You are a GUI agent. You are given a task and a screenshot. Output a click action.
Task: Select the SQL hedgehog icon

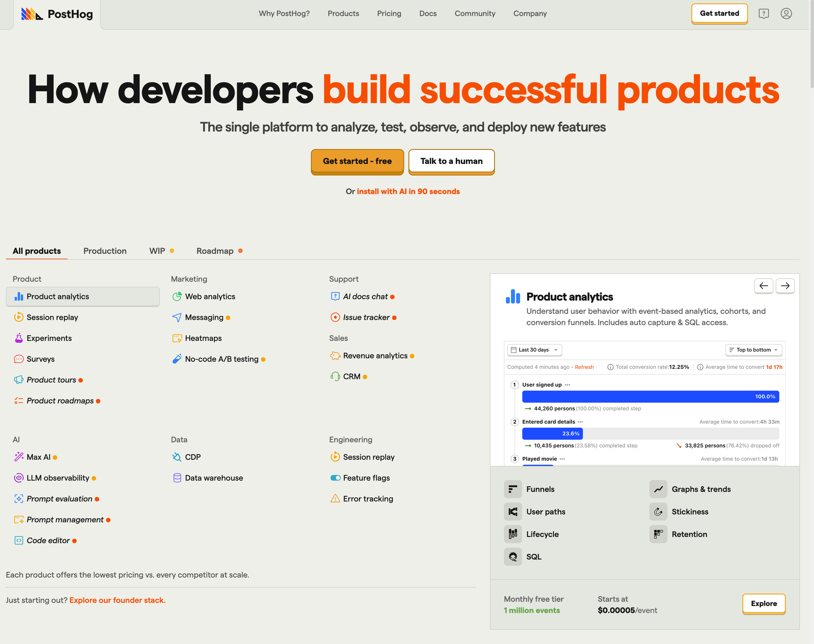(x=513, y=557)
